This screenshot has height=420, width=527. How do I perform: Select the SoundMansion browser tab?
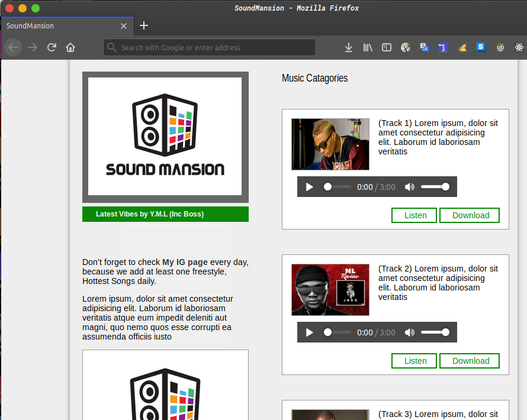(59, 26)
